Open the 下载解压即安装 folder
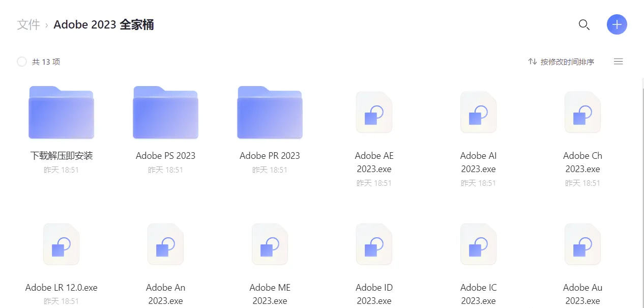This screenshot has height=308, width=644. 61,113
